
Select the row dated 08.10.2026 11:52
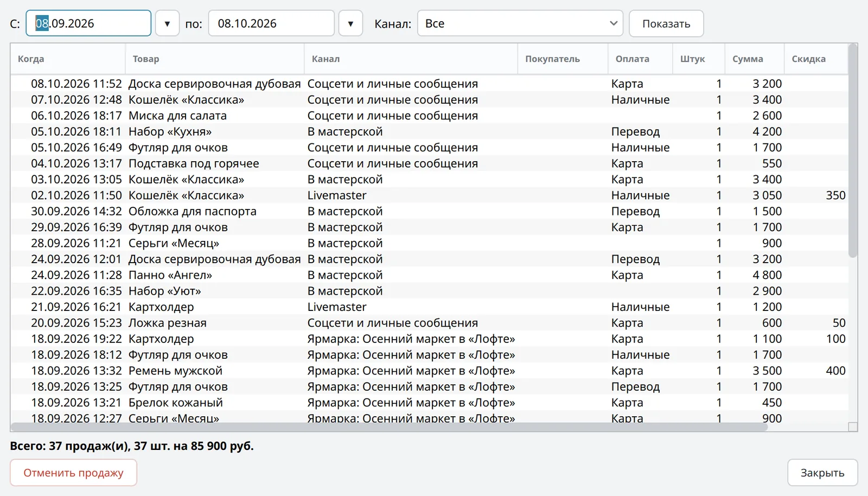point(429,84)
